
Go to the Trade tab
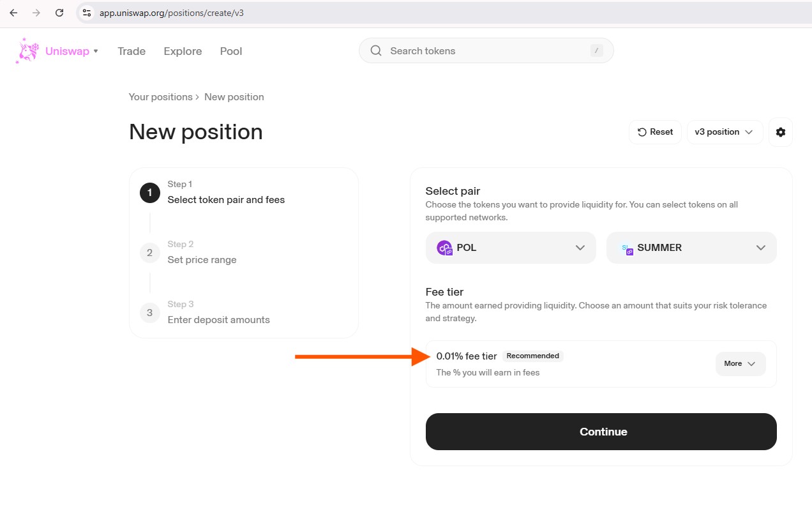pyautogui.click(x=132, y=51)
